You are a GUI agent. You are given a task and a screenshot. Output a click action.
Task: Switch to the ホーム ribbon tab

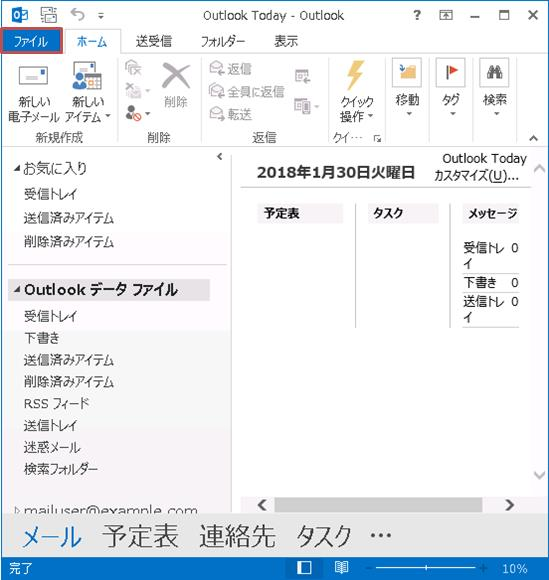[92, 41]
